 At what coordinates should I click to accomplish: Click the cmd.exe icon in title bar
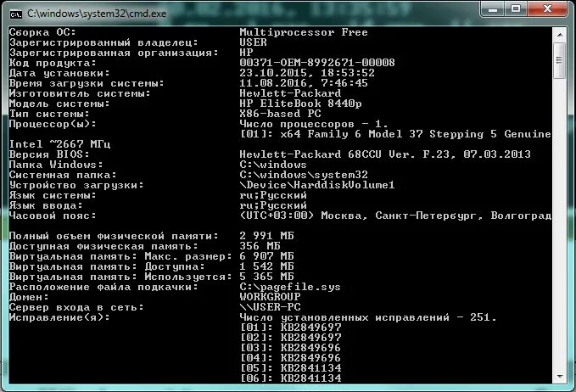[16, 14]
